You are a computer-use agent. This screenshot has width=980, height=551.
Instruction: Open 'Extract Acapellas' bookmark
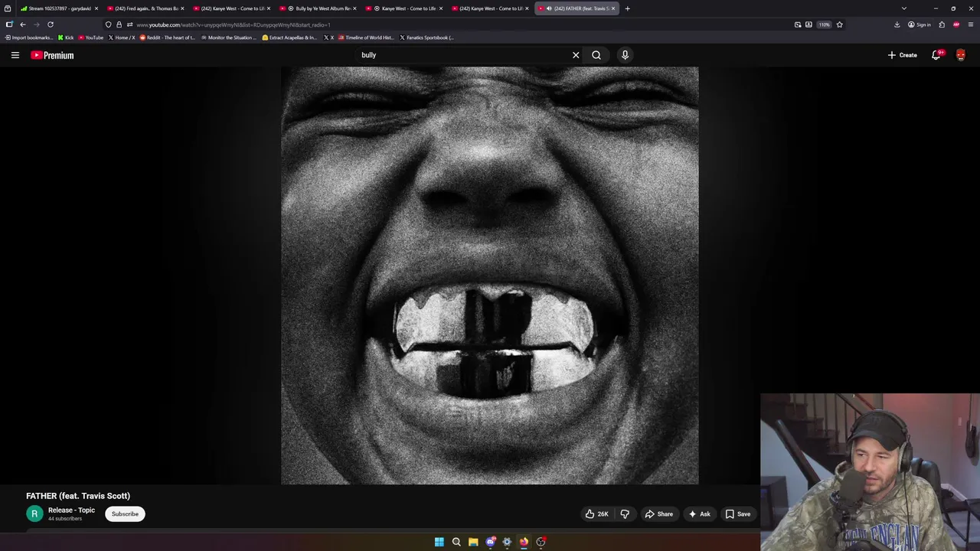tap(289, 37)
